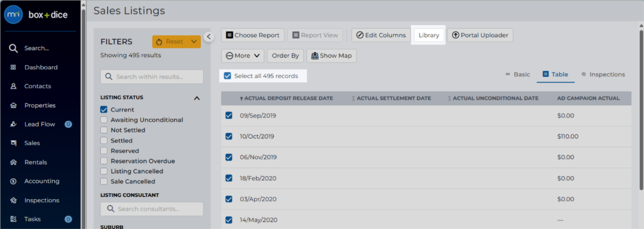Viewport: 644px width, 229px height.
Task: Uncheck the 06/Nov/2019 row checkbox
Action: (229, 157)
